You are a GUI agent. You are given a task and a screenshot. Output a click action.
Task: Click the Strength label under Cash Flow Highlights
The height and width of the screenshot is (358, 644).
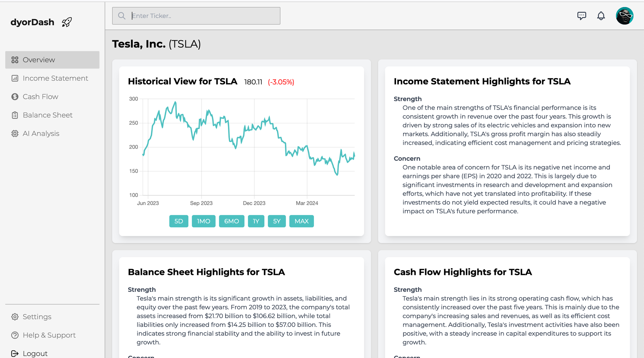point(408,290)
